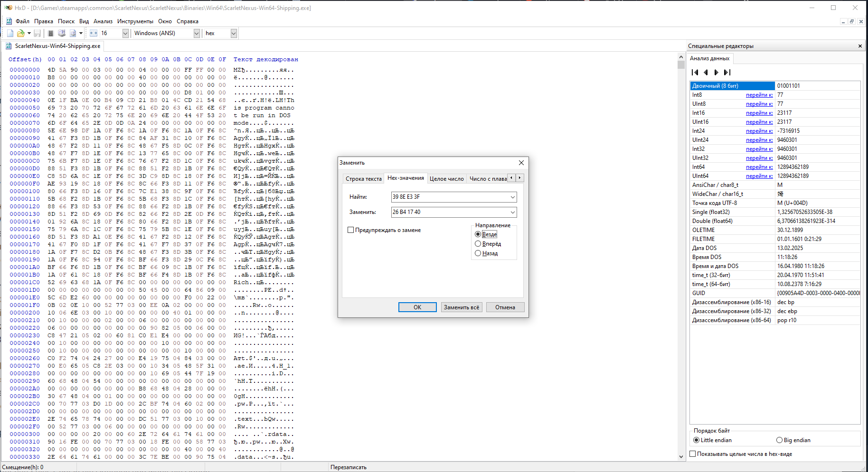Screen dimensions: 868x472
Task: Click the GUID row in Data inspector
Action: (x=775, y=293)
